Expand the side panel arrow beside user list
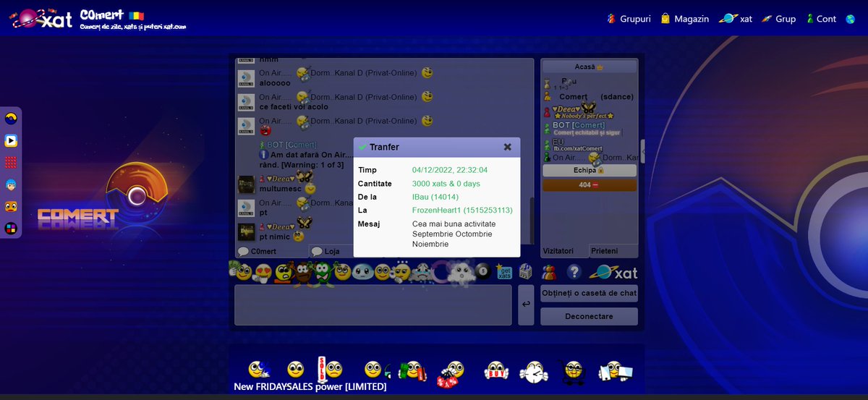The width and height of the screenshot is (868, 400). [x=642, y=150]
